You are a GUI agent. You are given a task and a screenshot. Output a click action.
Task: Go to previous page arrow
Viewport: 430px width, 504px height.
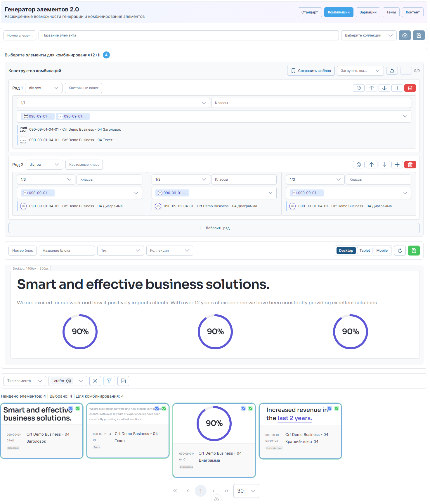point(188,491)
